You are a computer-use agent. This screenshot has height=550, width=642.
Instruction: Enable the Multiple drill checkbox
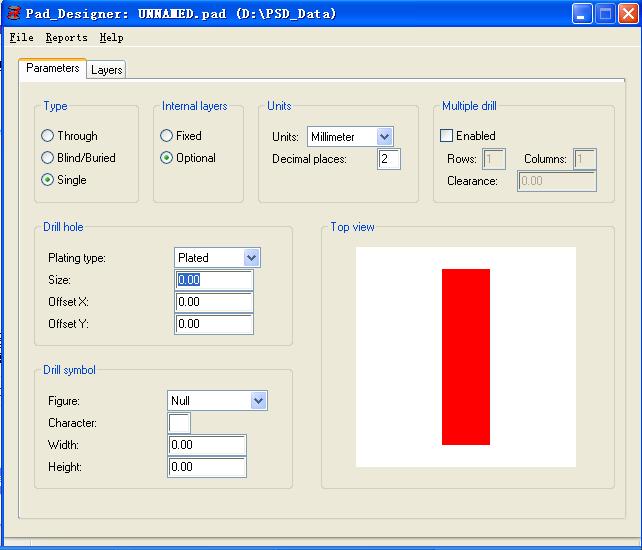point(468,136)
